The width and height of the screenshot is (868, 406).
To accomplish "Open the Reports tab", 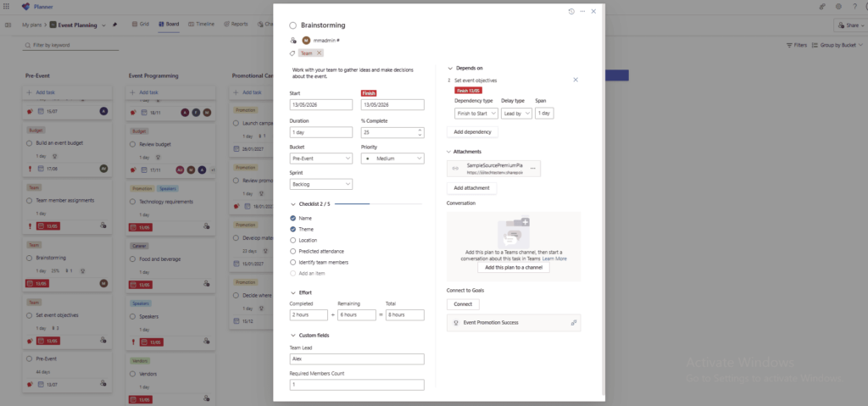I will [236, 25].
